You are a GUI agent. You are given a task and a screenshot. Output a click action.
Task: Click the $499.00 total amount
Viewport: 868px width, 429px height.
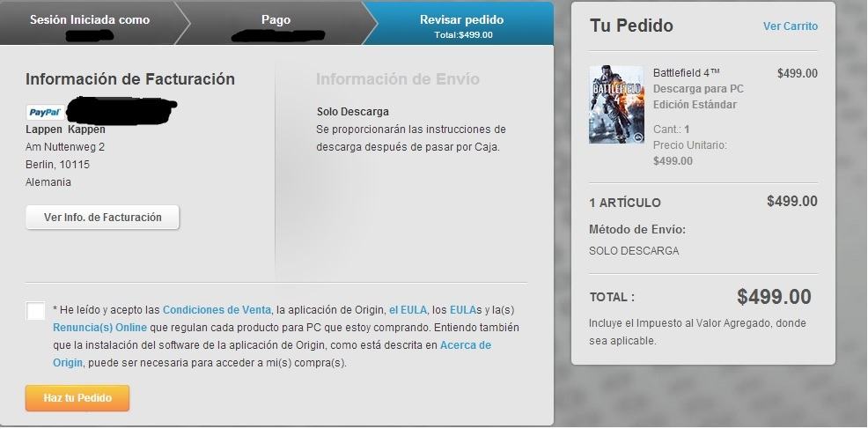point(774,297)
